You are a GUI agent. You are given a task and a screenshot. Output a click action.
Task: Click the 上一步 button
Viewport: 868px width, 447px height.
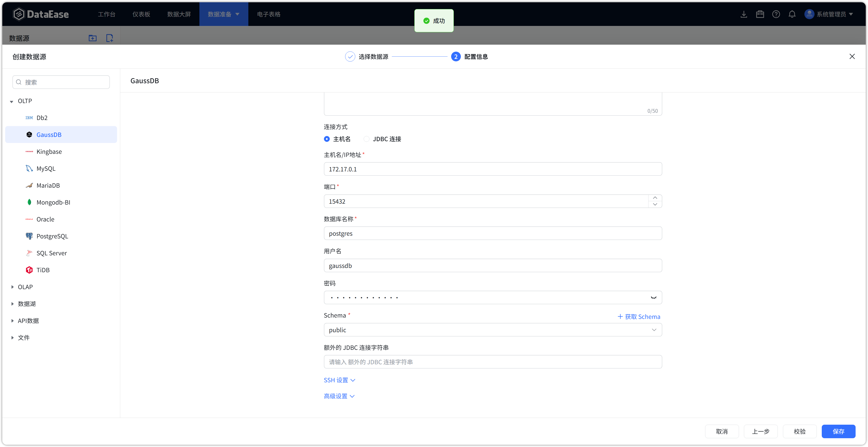pos(760,431)
